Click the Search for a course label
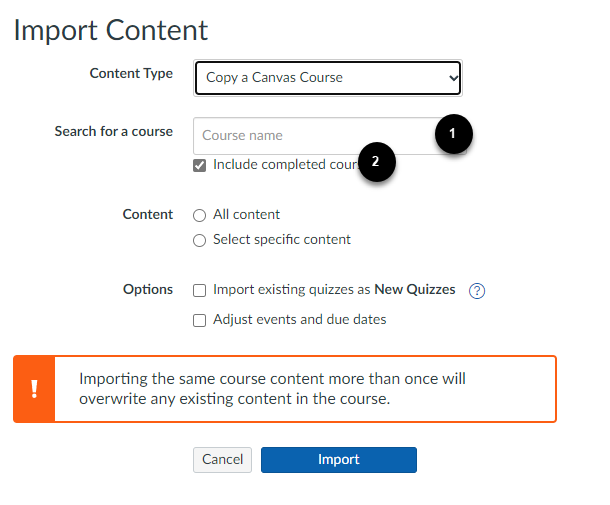 pos(113,132)
